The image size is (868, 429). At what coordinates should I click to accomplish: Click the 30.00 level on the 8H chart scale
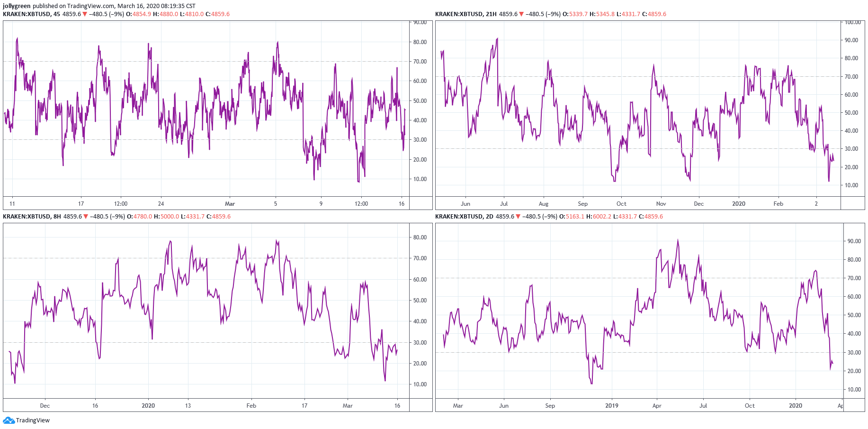click(420, 343)
